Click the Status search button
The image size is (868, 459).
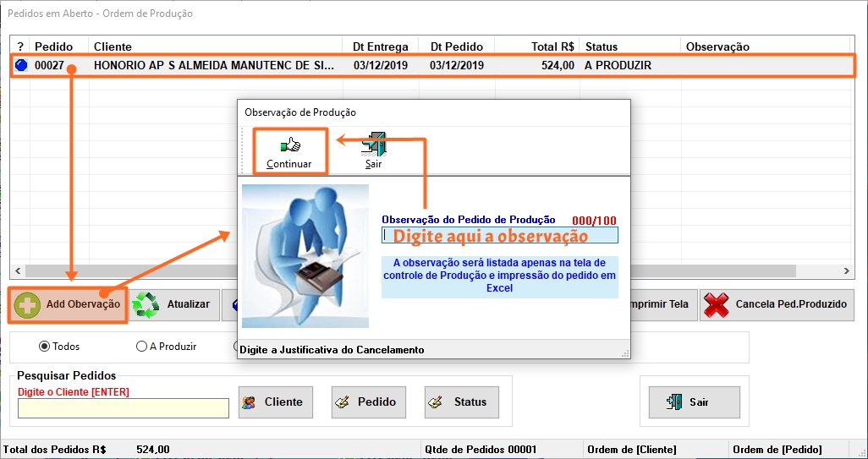tap(460, 402)
